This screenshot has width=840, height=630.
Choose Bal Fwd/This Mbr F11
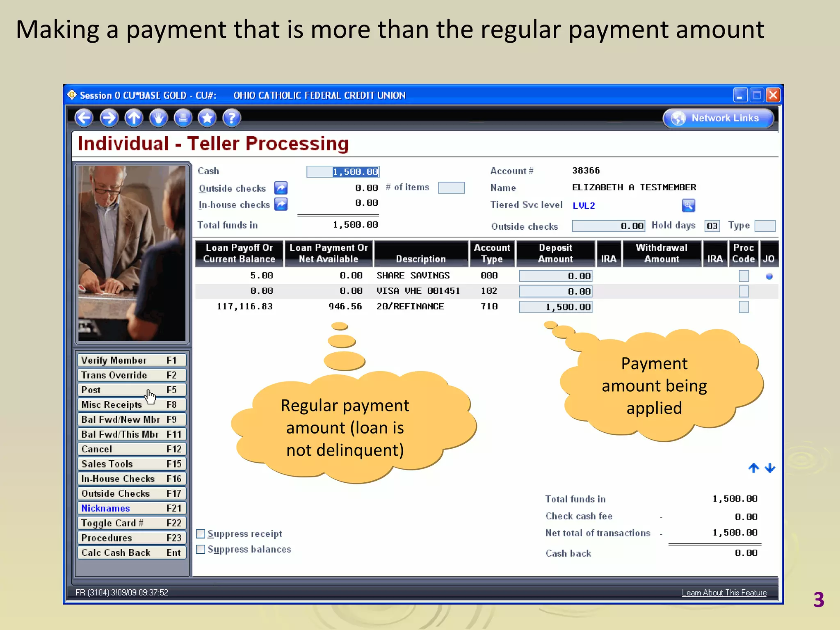(132, 434)
